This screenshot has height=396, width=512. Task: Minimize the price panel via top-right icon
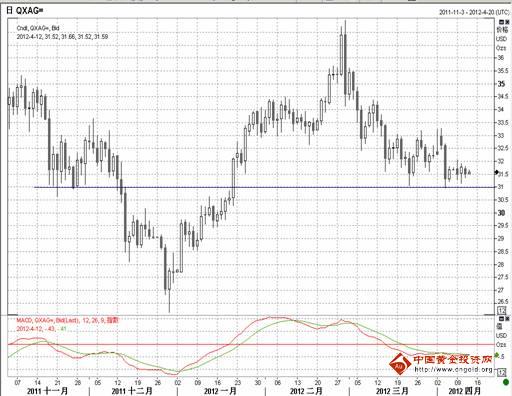point(501,22)
